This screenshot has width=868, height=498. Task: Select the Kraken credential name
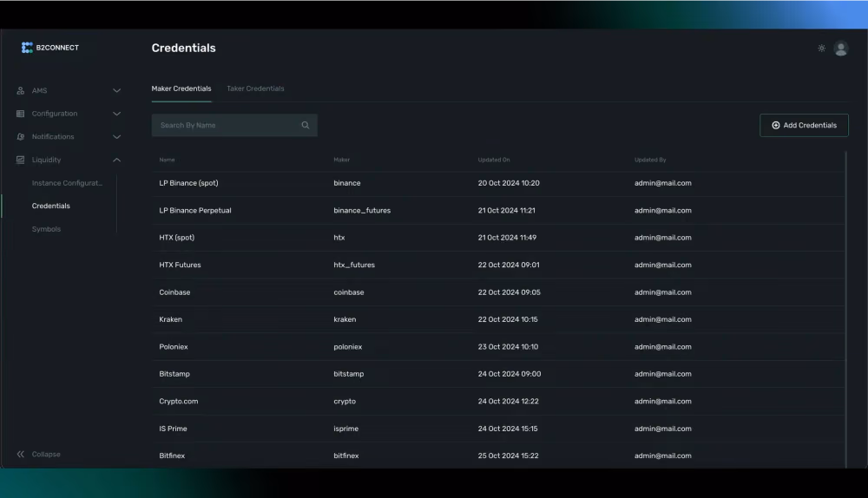coord(170,319)
